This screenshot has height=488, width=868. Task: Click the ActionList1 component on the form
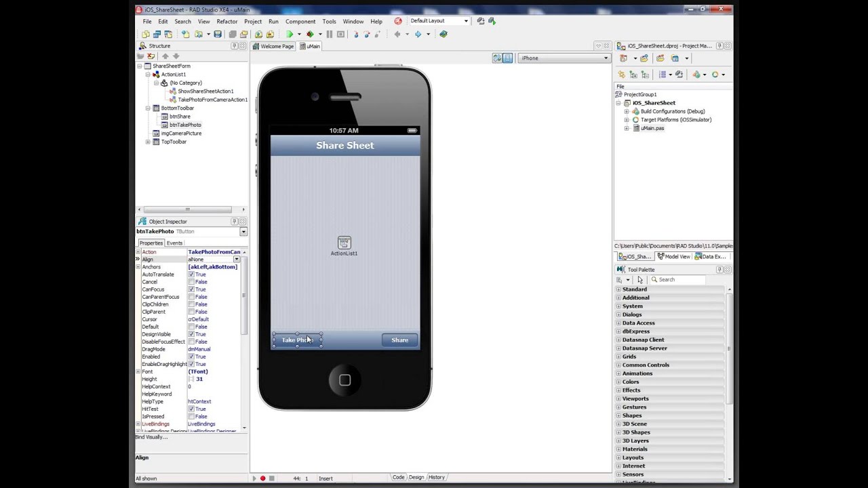tap(344, 243)
